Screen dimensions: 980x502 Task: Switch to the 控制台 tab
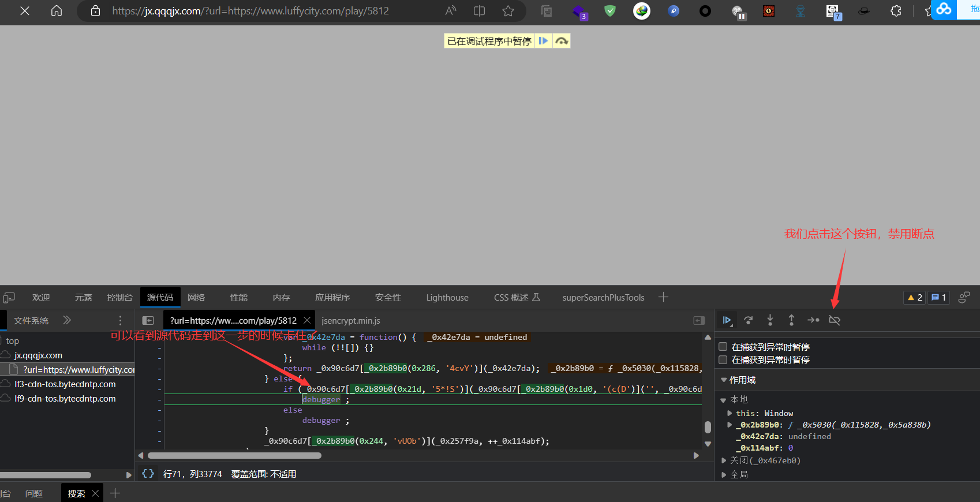pos(119,298)
